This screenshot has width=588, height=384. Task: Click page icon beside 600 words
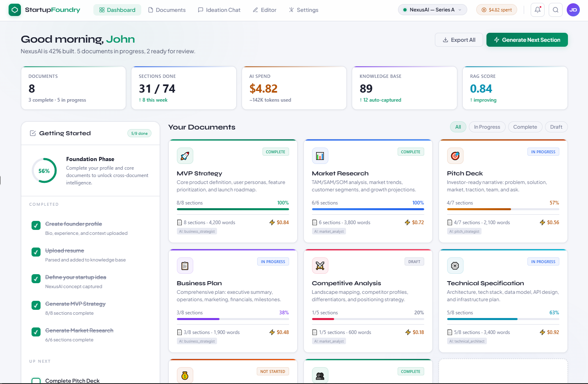[x=314, y=332]
